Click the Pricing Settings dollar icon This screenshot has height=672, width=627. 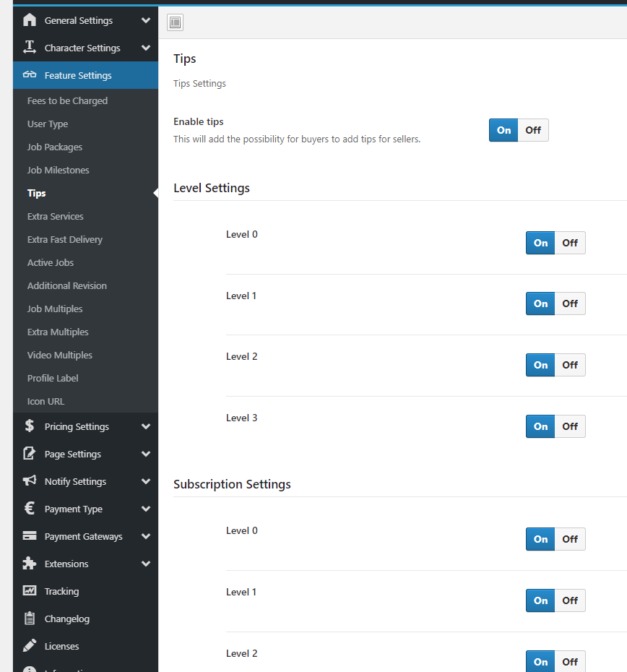pos(30,426)
